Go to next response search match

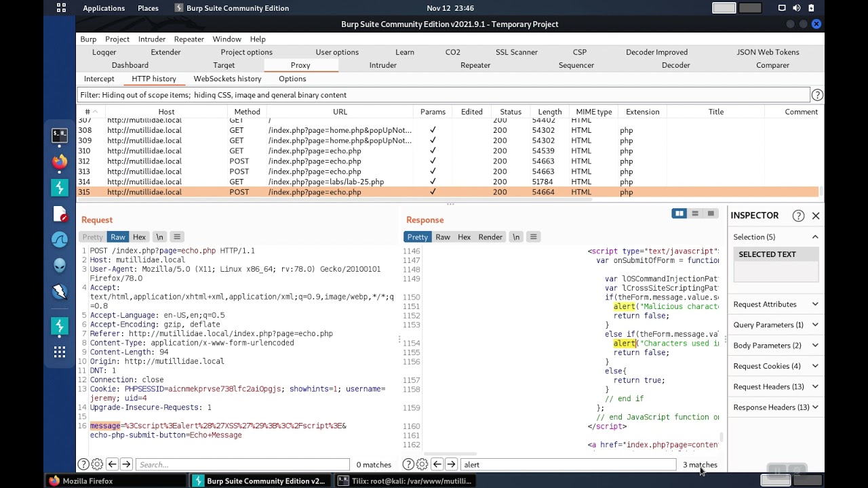(x=451, y=464)
